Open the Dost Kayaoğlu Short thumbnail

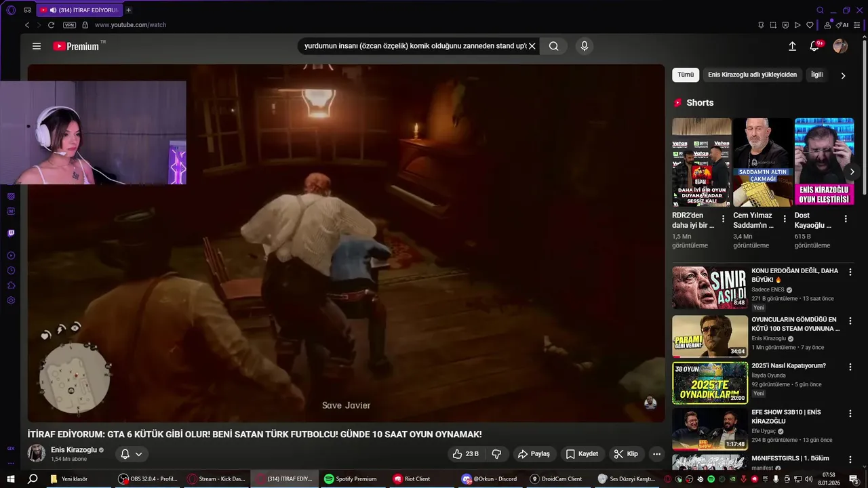pos(824,163)
